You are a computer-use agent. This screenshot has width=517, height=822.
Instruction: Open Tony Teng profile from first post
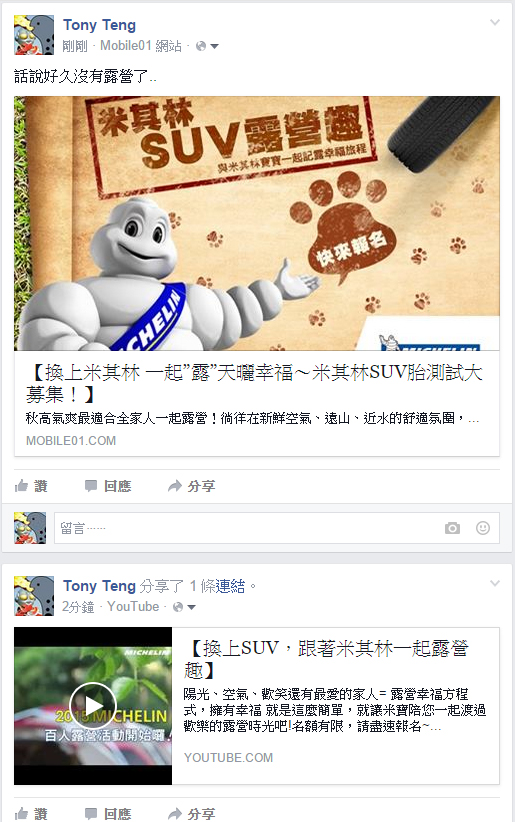point(99,25)
